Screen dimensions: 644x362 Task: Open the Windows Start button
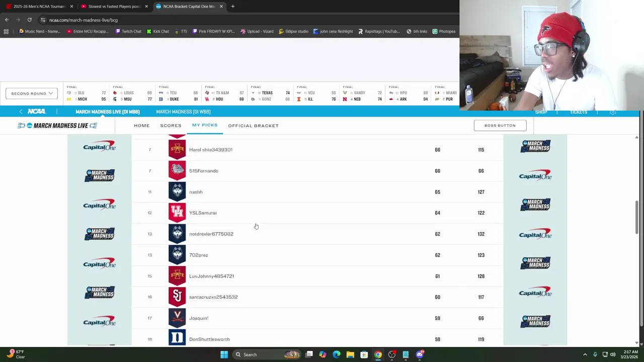(x=224, y=354)
